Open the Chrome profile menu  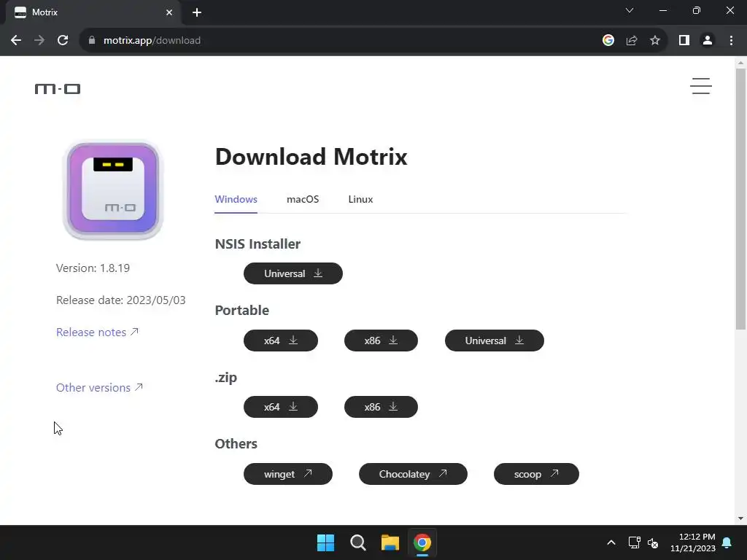[708, 41]
